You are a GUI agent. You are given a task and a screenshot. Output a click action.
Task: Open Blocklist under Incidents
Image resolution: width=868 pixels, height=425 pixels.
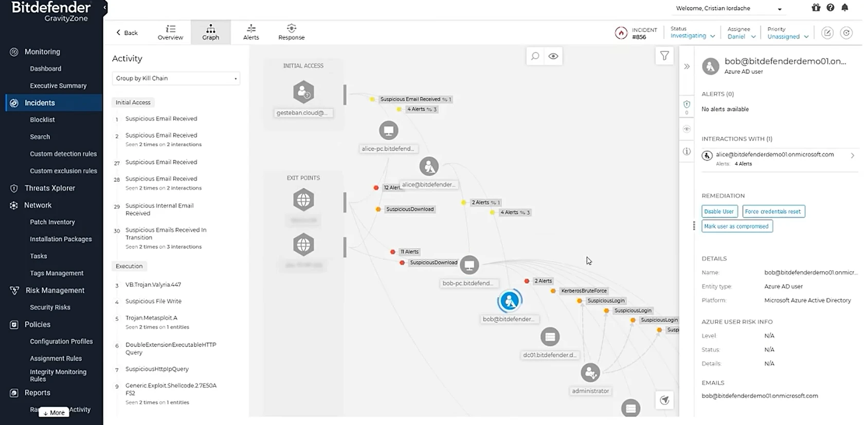pyautogui.click(x=42, y=120)
